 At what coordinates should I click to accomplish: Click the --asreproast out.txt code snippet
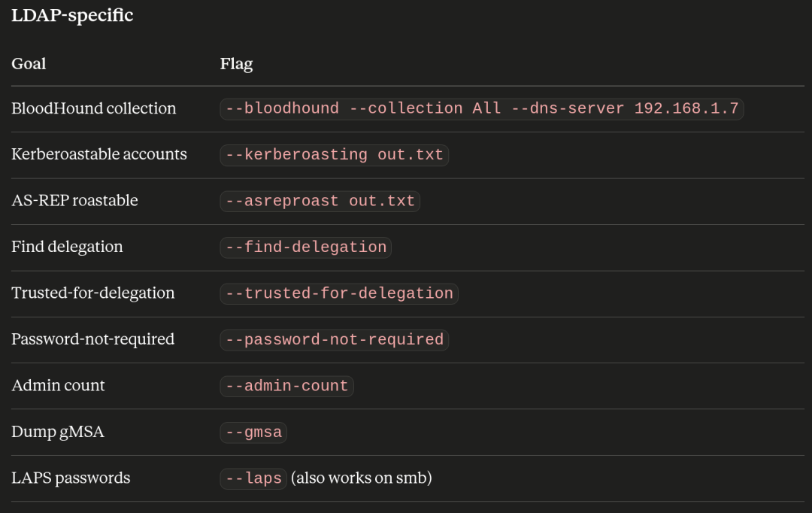point(320,201)
